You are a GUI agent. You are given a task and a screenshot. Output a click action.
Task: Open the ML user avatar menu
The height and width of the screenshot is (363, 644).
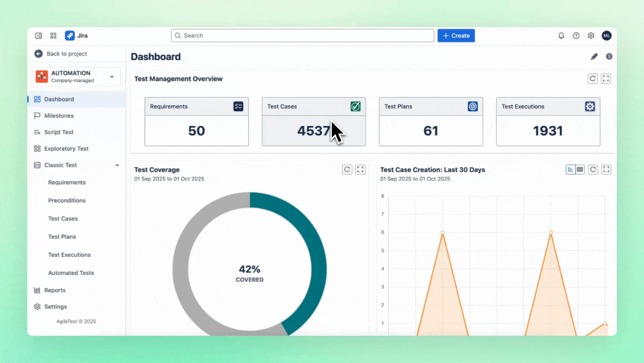tap(607, 36)
